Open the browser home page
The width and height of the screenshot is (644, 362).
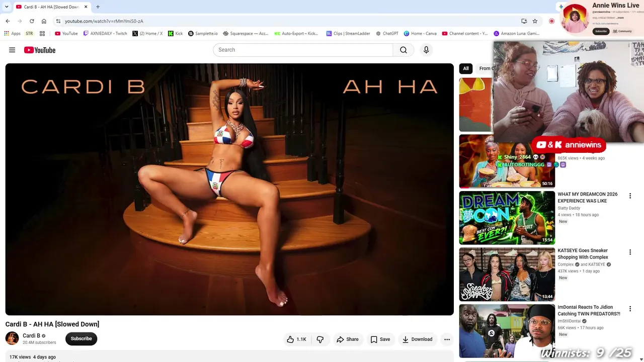pos(44,21)
